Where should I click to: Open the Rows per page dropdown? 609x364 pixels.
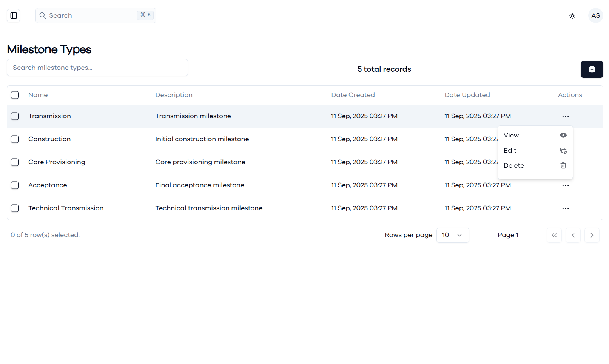click(452, 235)
